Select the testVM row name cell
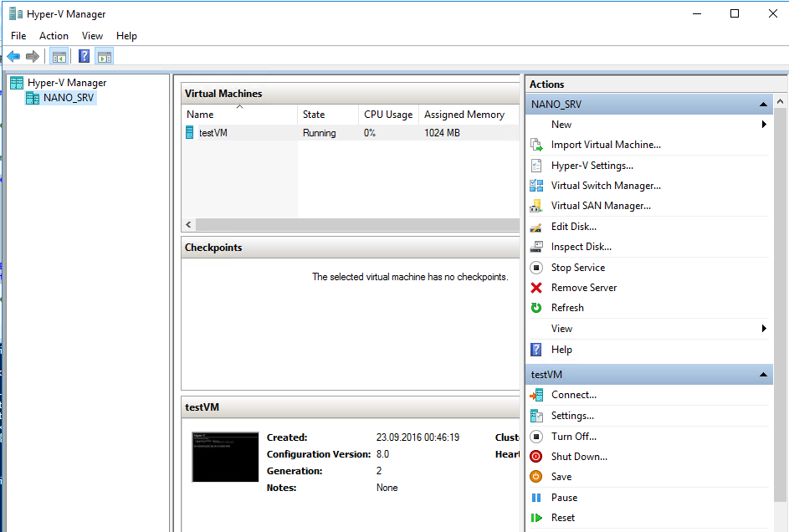This screenshot has width=789, height=532. pos(213,133)
